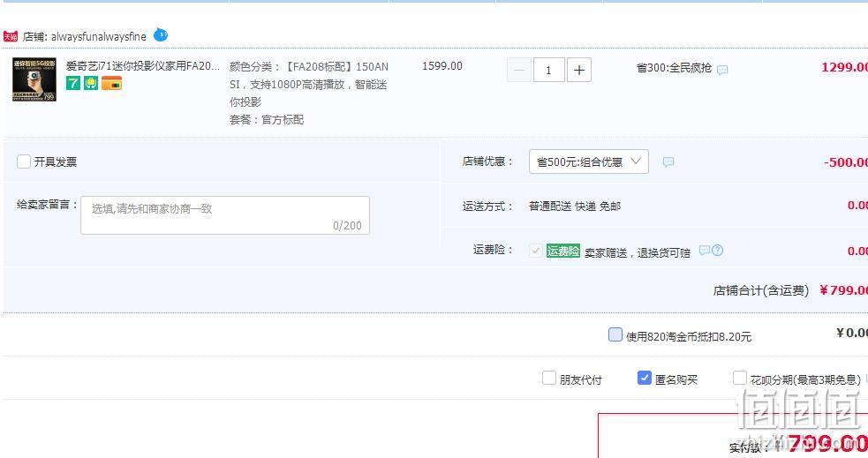Viewport: 868px width, 458px height.
Task: Click the green 运费险 label badge
Action: (x=563, y=251)
